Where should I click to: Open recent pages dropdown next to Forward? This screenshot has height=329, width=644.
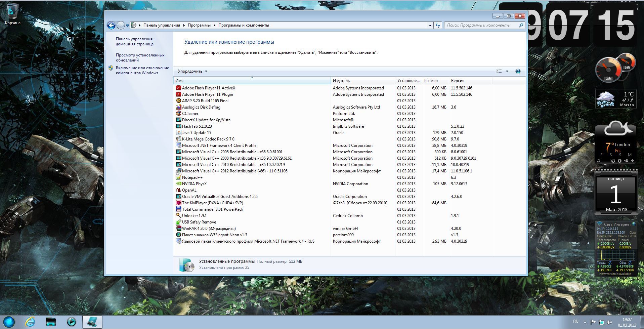(x=127, y=26)
